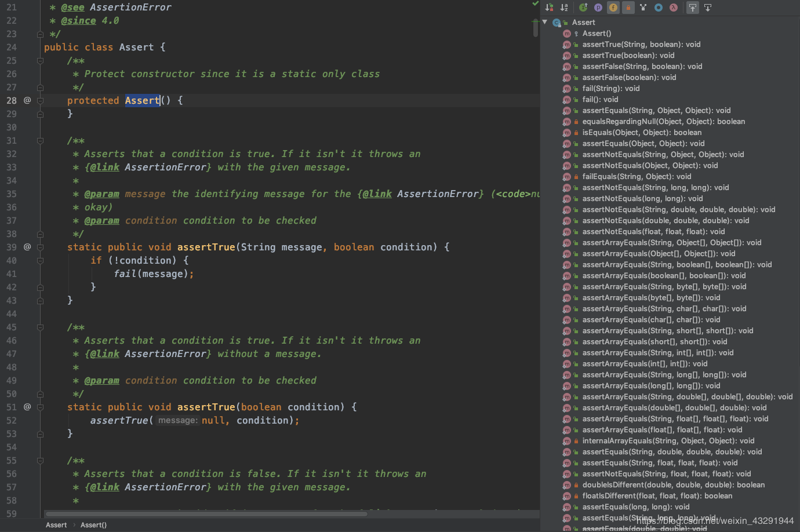Screen dimensions: 800x532
Task: Fold the Assert constructor at line 28
Action: (40, 100)
